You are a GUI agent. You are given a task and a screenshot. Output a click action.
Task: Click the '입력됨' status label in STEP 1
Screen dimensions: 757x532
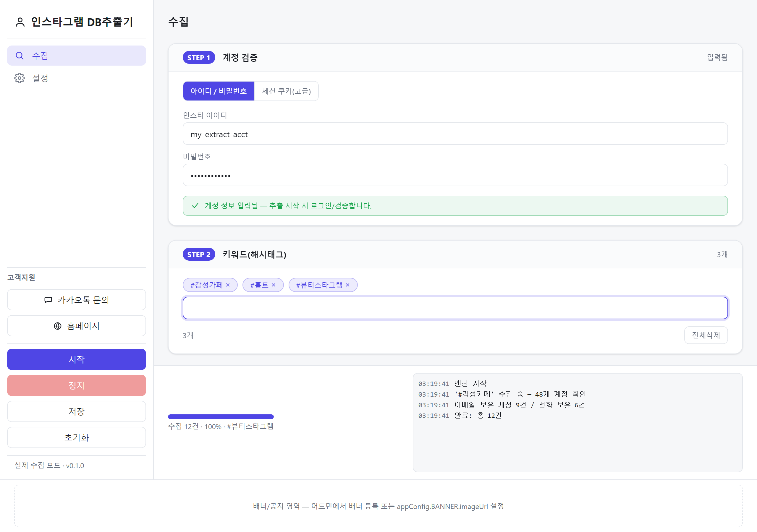(717, 57)
